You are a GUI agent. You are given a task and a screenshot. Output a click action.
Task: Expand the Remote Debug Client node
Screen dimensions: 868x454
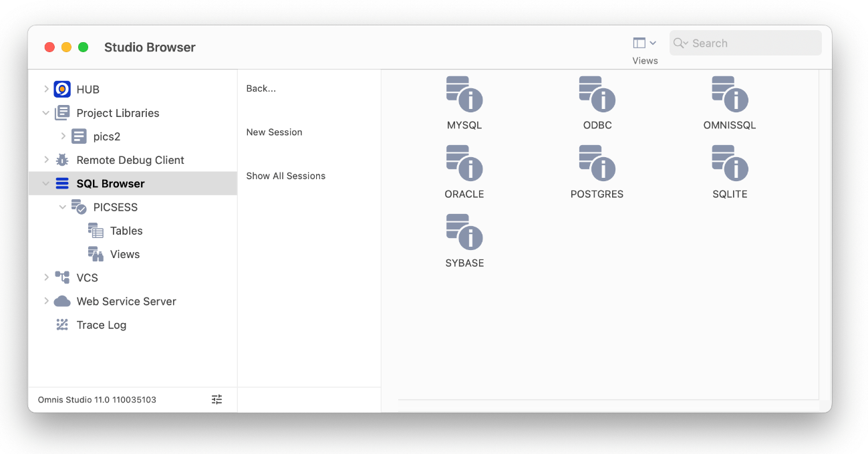click(x=46, y=160)
